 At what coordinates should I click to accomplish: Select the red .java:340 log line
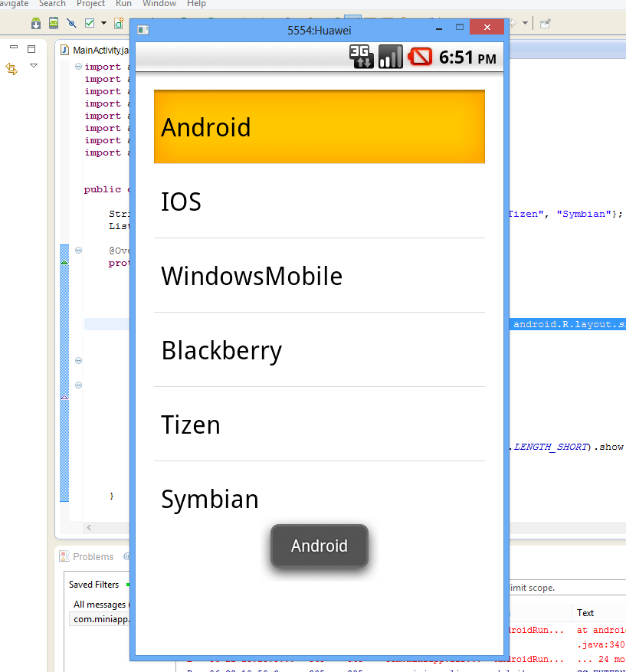click(601, 644)
